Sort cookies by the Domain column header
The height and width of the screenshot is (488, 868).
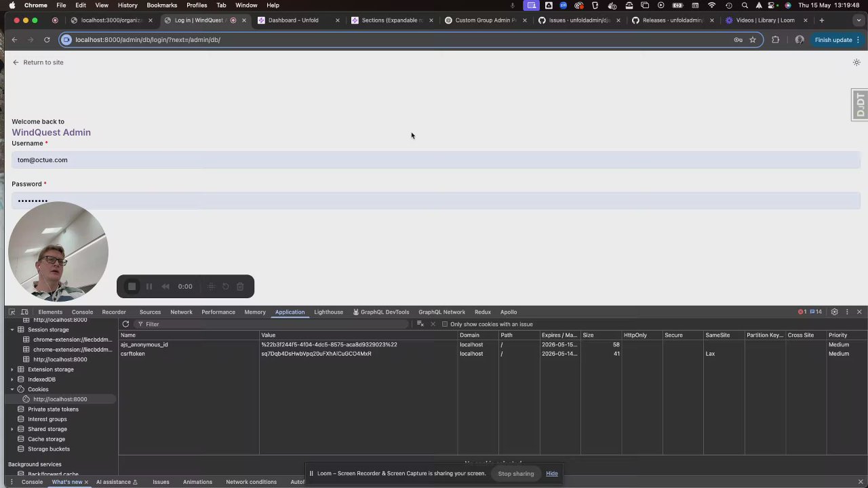(477, 335)
